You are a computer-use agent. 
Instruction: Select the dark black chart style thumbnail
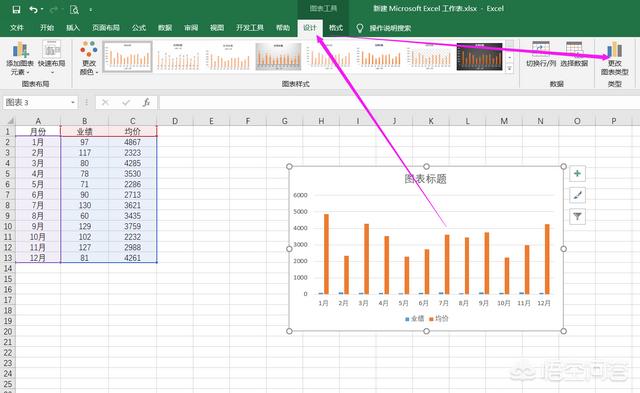(479, 57)
